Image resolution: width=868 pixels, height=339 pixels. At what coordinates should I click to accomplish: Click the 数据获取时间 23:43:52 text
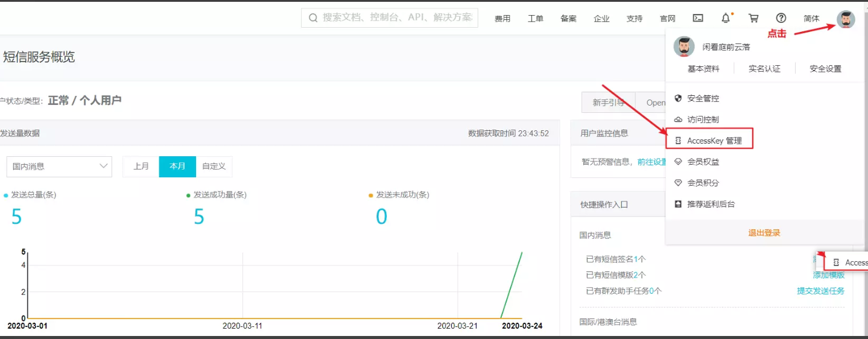(x=508, y=133)
